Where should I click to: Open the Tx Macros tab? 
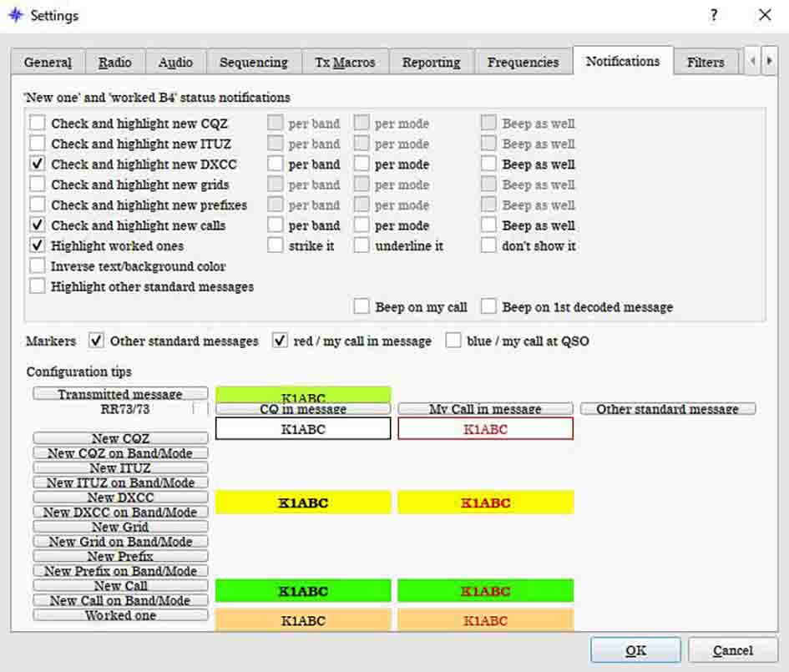coord(345,63)
